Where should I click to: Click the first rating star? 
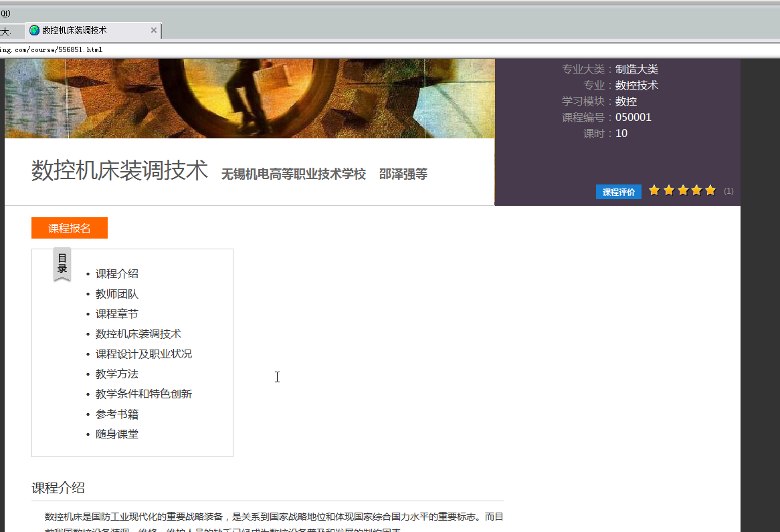(x=654, y=190)
